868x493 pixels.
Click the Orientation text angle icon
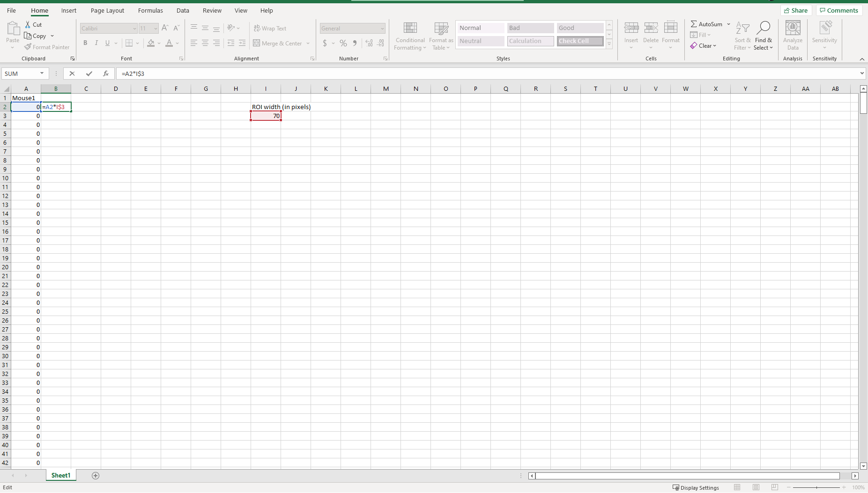(x=230, y=28)
